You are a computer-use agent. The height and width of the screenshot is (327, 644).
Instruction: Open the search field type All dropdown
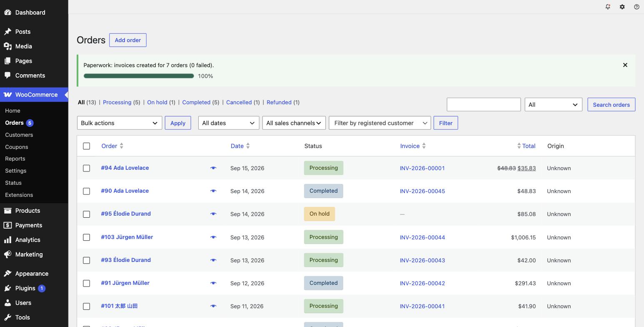pyautogui.click(x=554, y=105)
